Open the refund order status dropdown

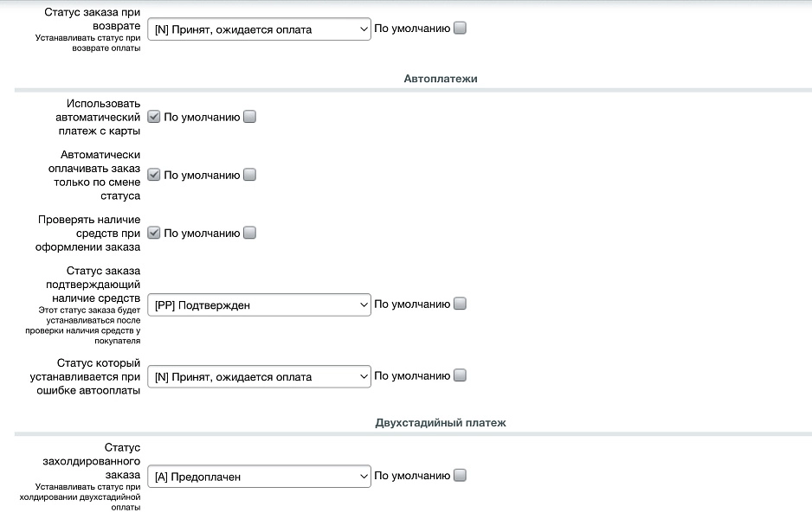259,29
